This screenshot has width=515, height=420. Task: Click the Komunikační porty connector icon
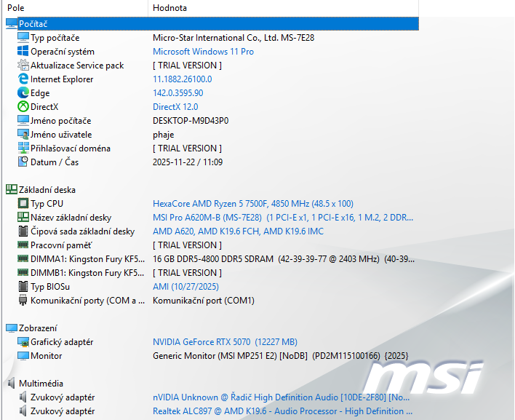coord(23,300)
